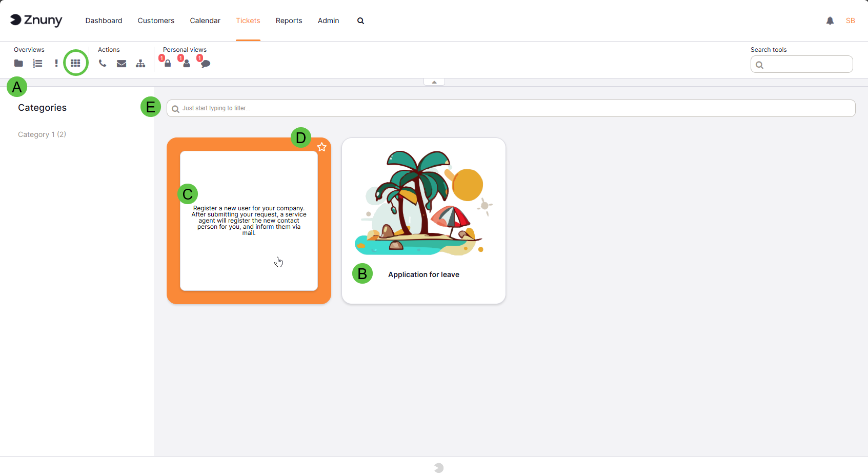Compose a new email ticket
868x475 pixels.
tap(122, 63)
